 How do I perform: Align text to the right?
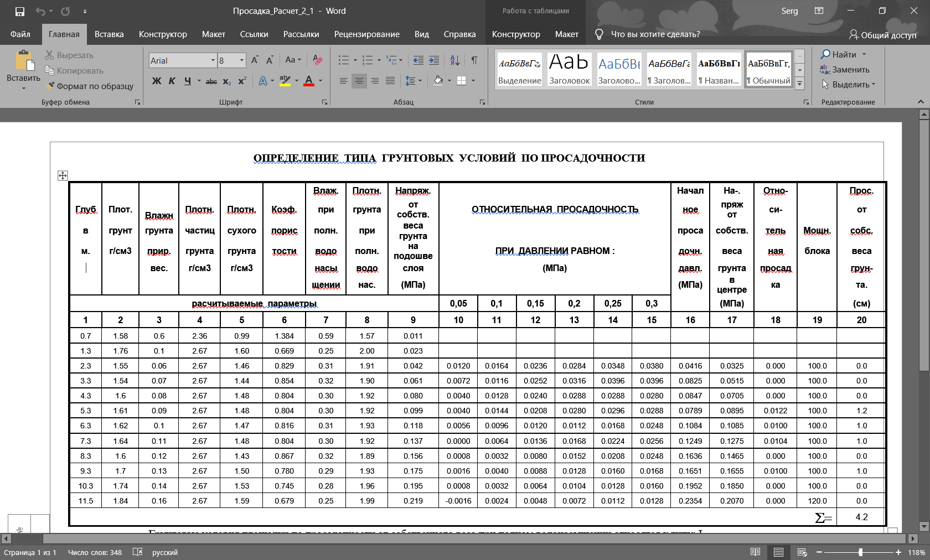tap(375, 81)
